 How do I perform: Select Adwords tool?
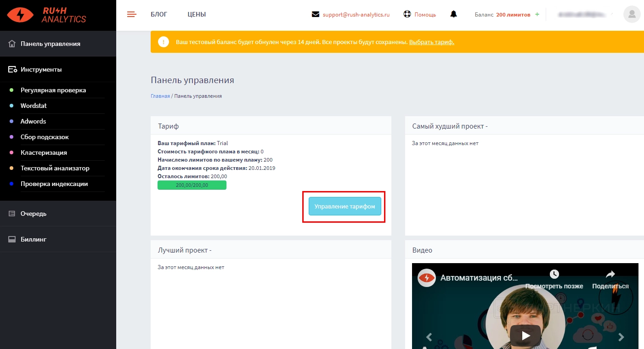point(33,121)
